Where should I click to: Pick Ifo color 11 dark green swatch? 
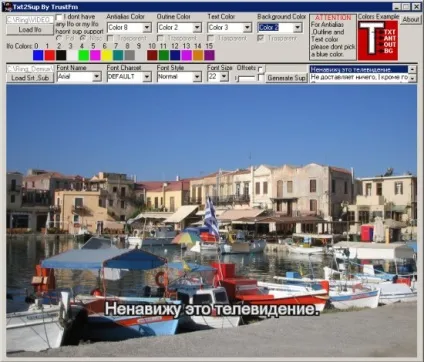164,55
